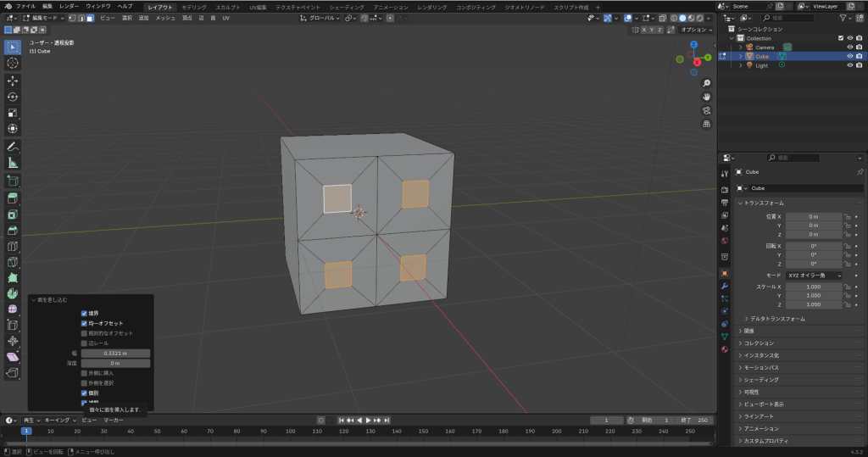Open the モデリング workspace tab
Image resolution: width=868 pixels, height=457 pixels.
(194, 6)
